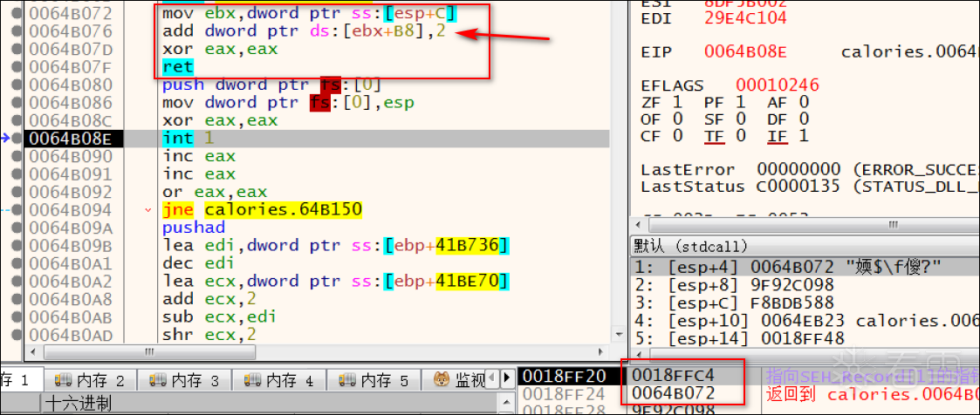This screenshot has height=415, width=980.
Task: Toggle breakpoint dot at 0064B09A
Action: click(x=17, y=228)
